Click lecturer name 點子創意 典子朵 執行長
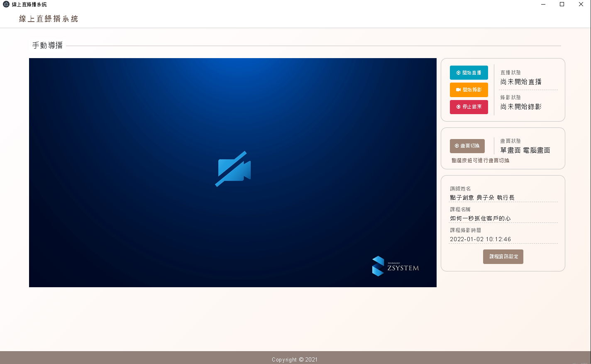Screen dimensions: 591x364 482,198
